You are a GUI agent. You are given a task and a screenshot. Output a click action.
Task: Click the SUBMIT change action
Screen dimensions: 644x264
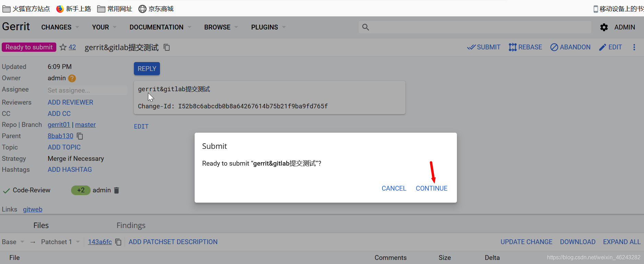(484, 47)
